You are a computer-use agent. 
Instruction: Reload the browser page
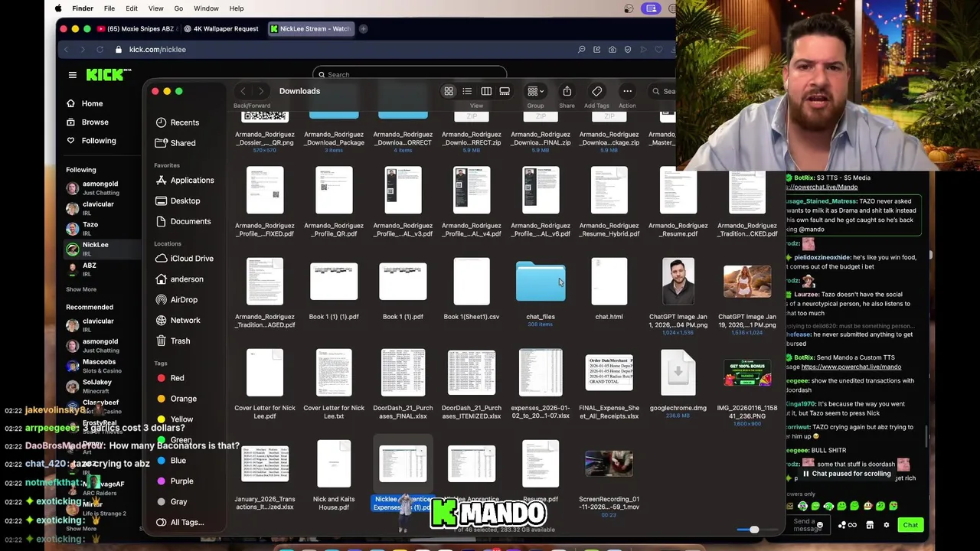point(100,50)
